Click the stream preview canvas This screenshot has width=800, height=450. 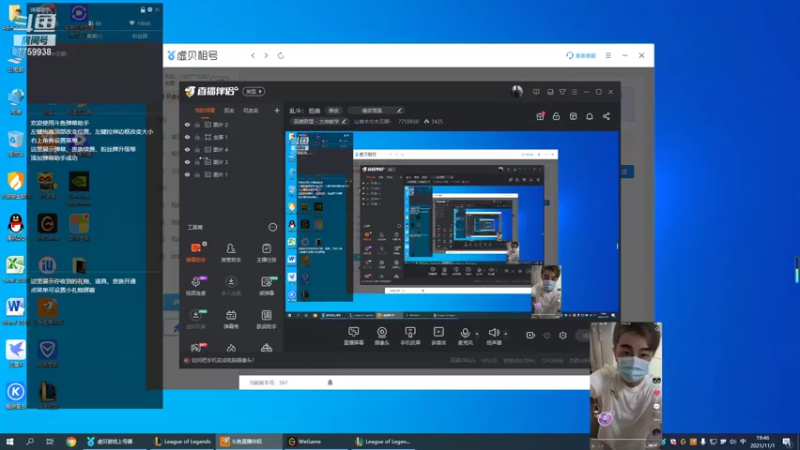452,226
